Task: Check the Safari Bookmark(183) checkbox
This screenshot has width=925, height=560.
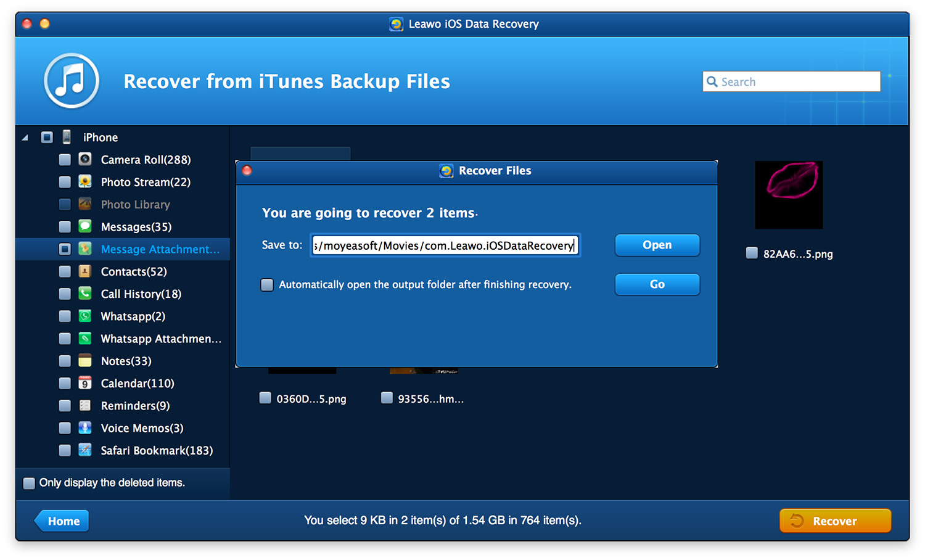Action: point(65,450)
